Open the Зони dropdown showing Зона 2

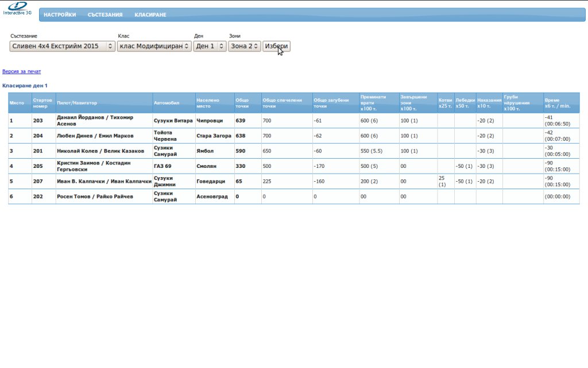(x=244, y=46)
